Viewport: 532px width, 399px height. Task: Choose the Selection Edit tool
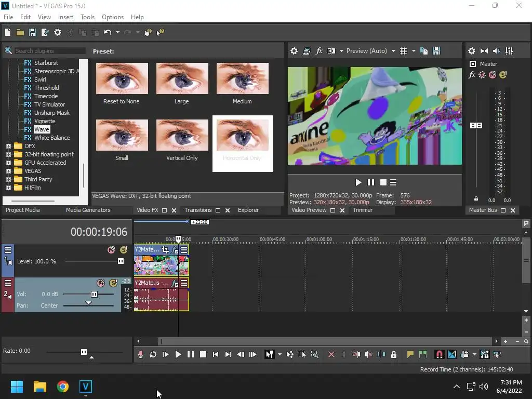(x=302, y=354)
